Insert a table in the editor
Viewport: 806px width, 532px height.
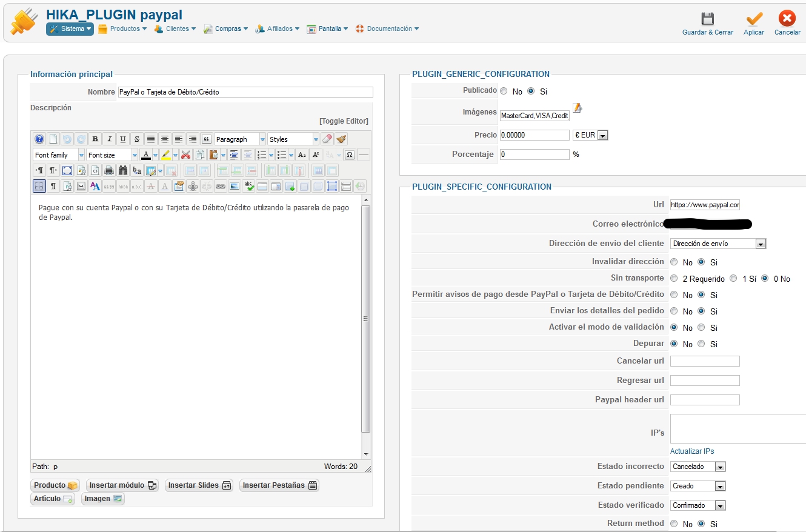(151, 170)
